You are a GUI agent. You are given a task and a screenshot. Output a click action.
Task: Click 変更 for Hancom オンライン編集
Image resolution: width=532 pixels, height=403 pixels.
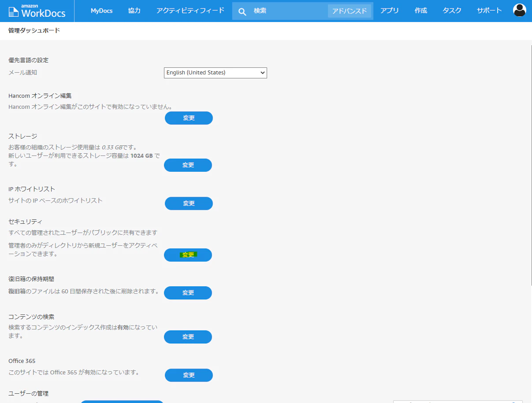point(189,118)
